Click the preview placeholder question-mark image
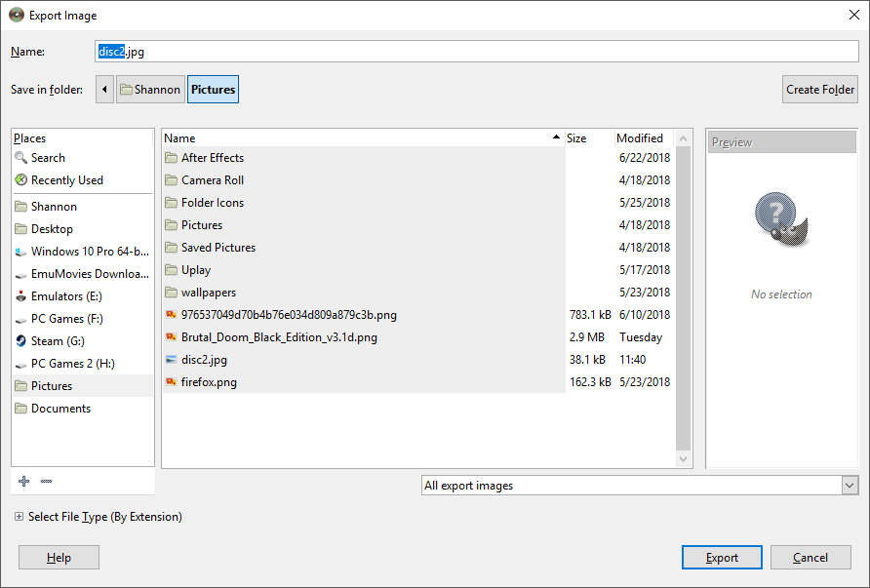This screenshot has width=870, height=588. pos(781,219)
